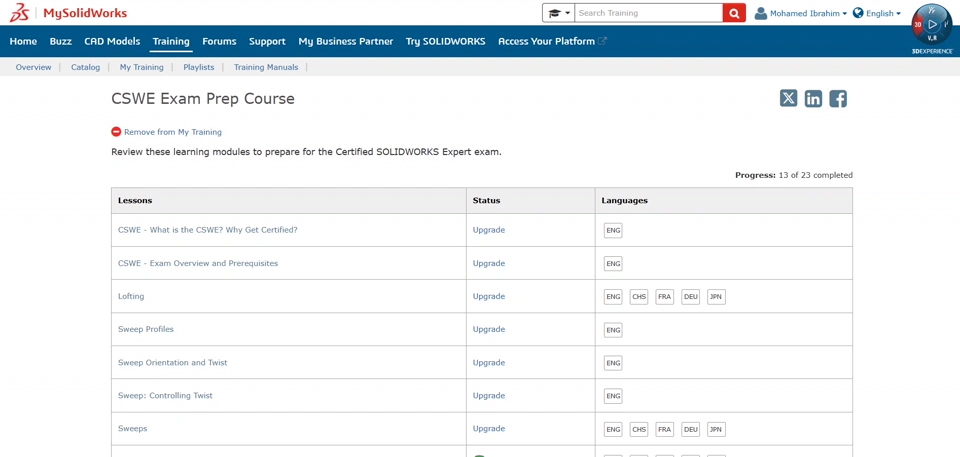
Task: Click the globe language icon
Action: (x=858, y=13)
